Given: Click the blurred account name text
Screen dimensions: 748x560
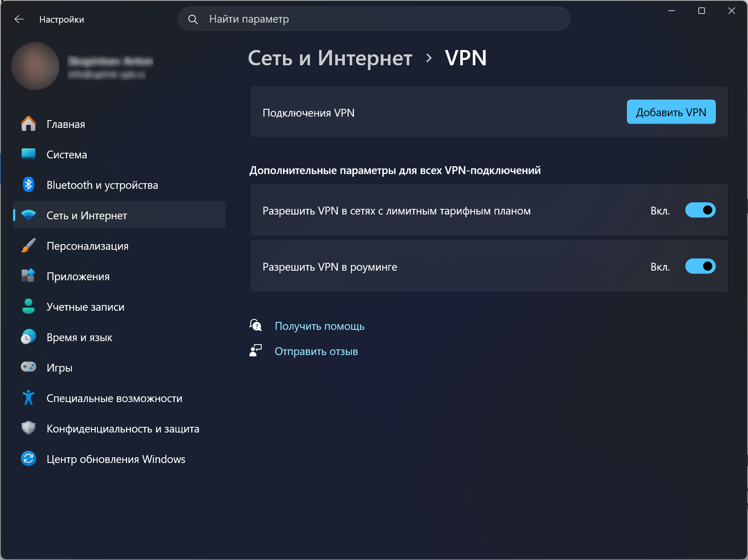Looking at the screenshot, I should click(111, 61).
